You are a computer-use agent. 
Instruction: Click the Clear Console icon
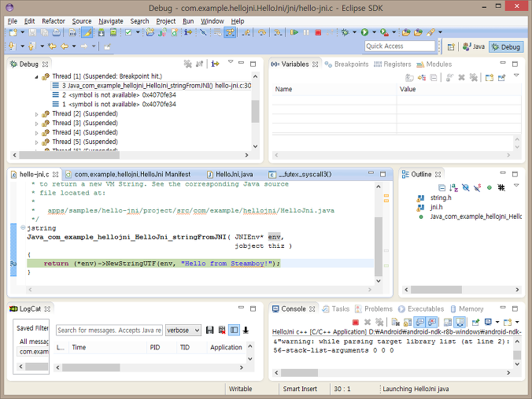coord(396,322)
